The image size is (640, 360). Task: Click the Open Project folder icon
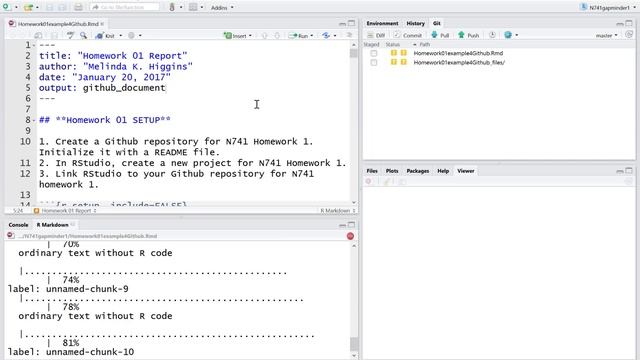point(28,7)
